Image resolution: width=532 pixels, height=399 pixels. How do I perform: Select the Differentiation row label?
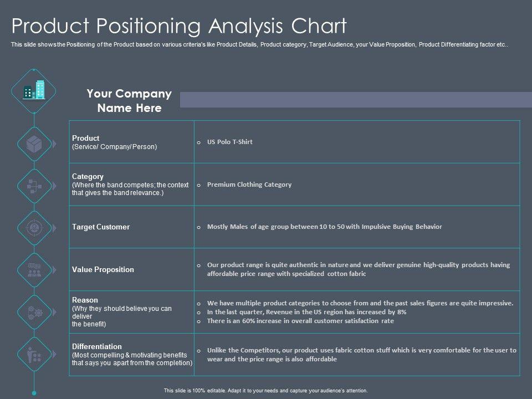coord(97,346)
